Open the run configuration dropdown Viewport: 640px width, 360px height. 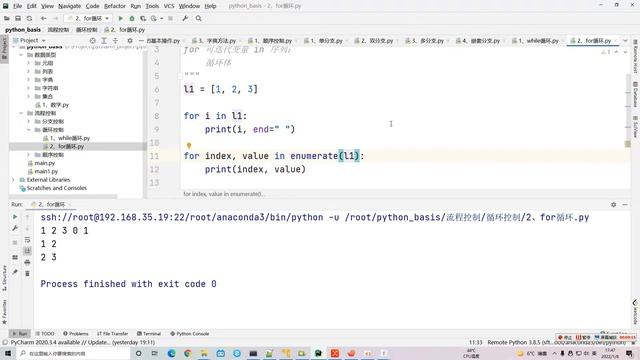(x=89, y=18)
